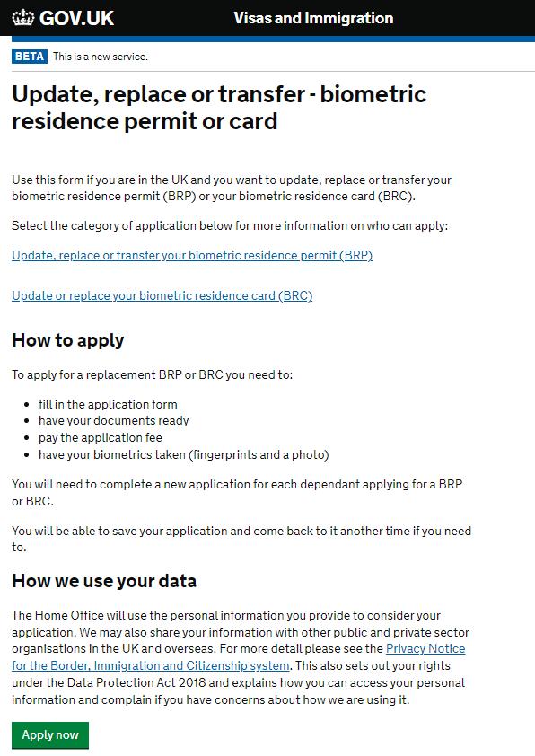Image resolution: width=535 pixels, height=756 pixels.
Task: Click the BETA phase banner tag
Action: point(28,55)
